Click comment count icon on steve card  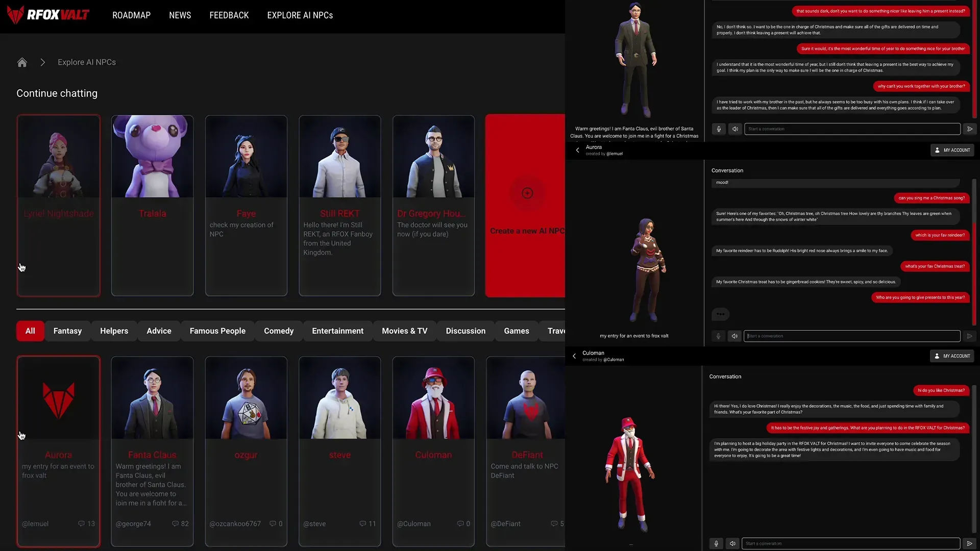coord(362,523)
